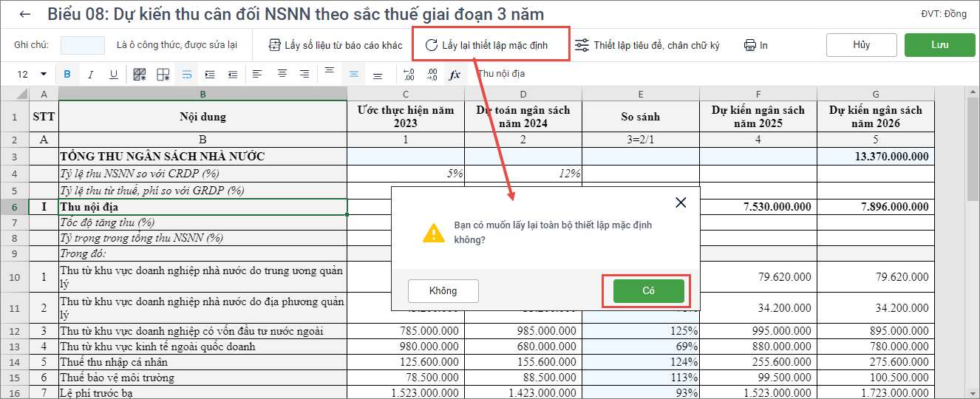Viewport: 980px width, 399px height.
Task: Align cell text to the left
Action: point(257,74)
